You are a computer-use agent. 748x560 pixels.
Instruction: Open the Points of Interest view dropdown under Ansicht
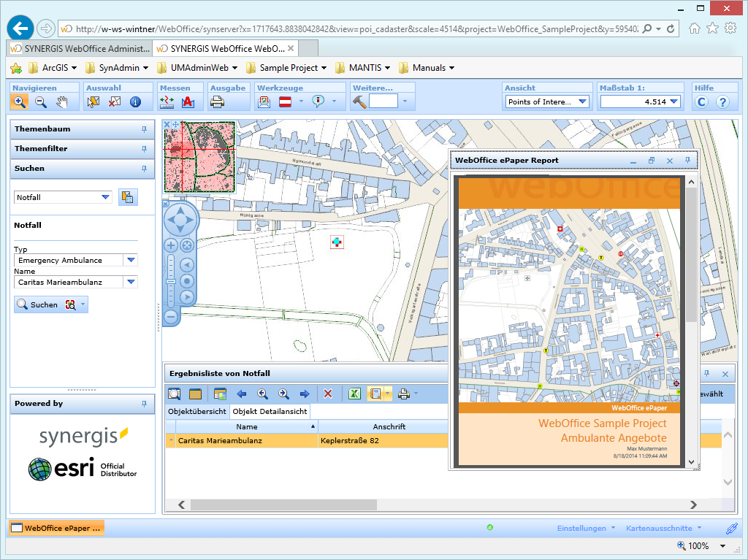tap(581, 101)
